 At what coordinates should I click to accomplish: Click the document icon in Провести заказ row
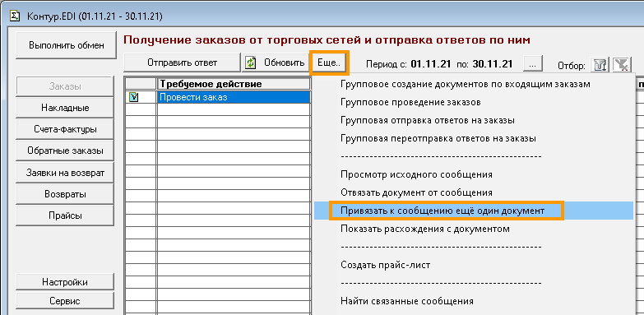133,97
